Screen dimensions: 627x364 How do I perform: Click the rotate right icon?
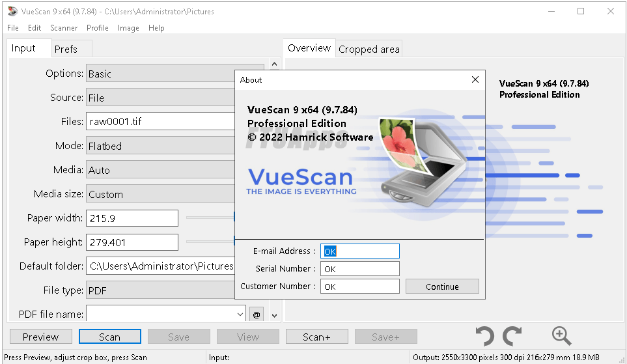click(x=512, y=336)
